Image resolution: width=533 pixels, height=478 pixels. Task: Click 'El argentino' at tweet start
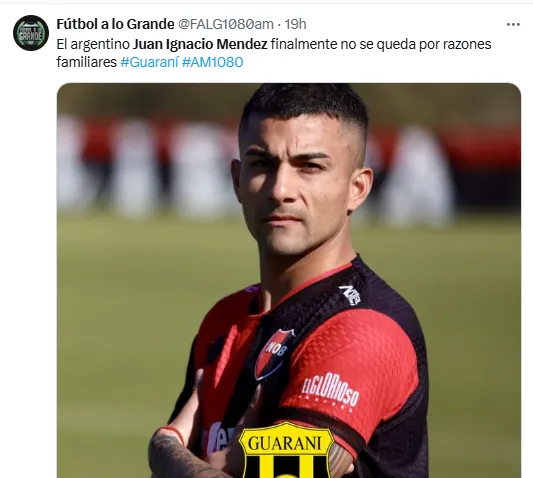[x=93, y=44]
